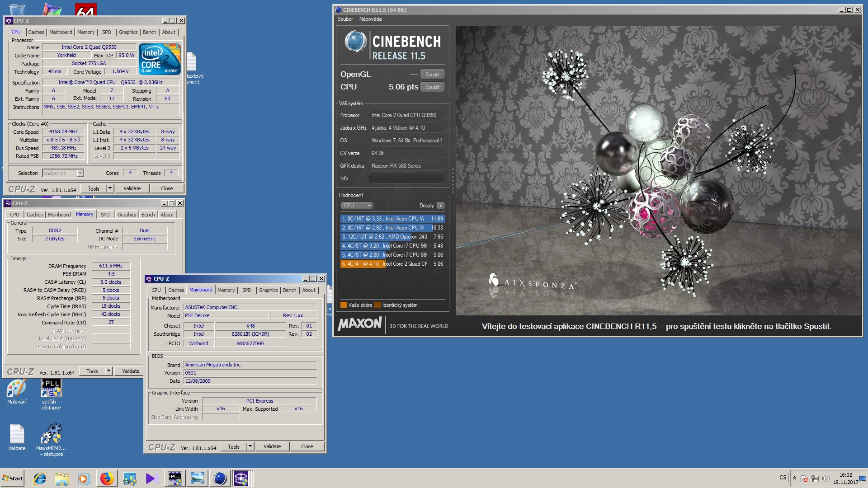Screen dimensions: 868x488
Task: Click the Core Speed 4158.04 MHz value
Action: pyautogui.click(x=63, y=131)
